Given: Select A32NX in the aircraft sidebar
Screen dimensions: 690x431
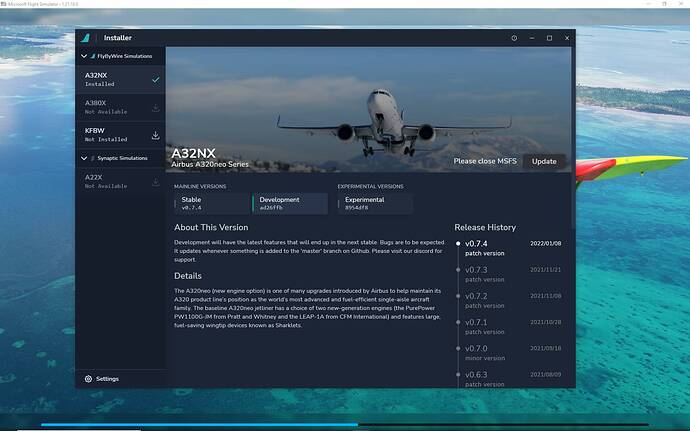Looking at the screenshot, I should [110, 79].
